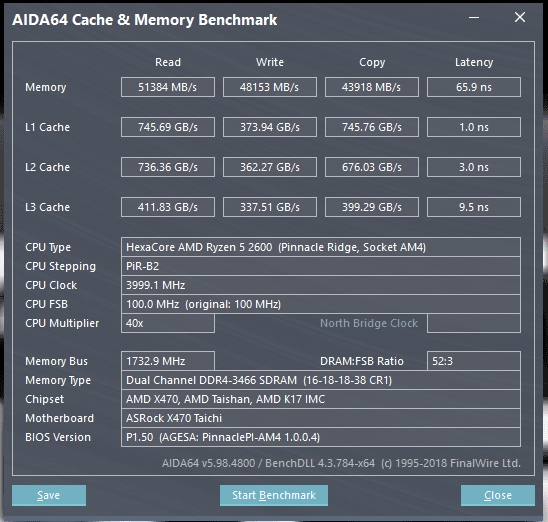Click the Close button at bottom
Viewport: 548px width, 522px height.
pos(498,495)
